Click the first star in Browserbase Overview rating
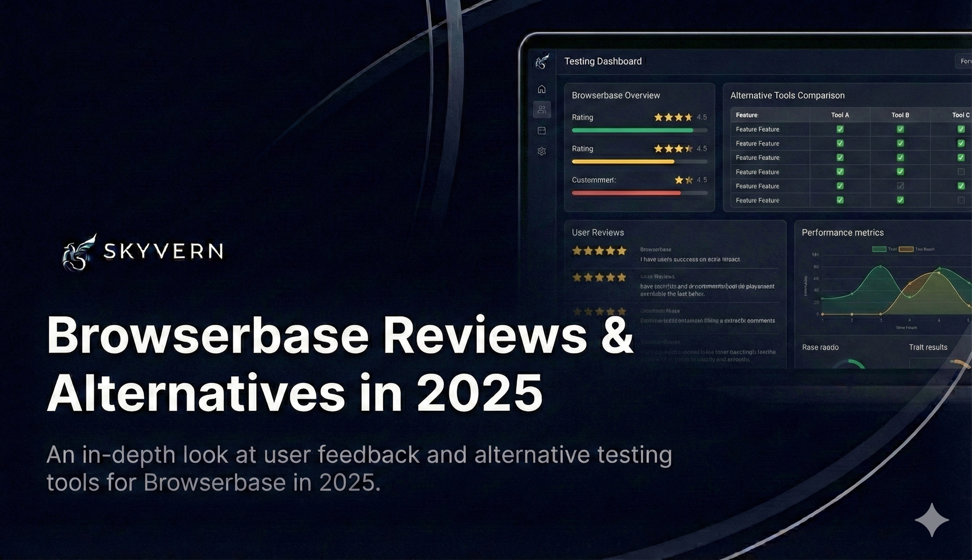This screenshot has width=972, height=560. [658, 117]
